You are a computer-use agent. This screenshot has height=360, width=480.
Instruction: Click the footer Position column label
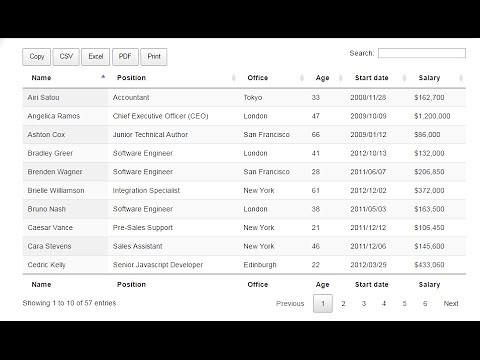pos(131,284)
